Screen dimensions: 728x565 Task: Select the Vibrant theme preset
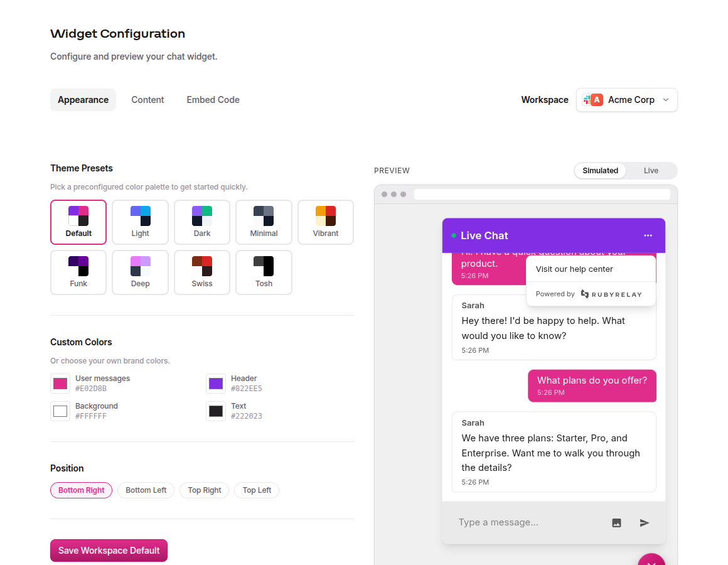[x=326, y=222]
